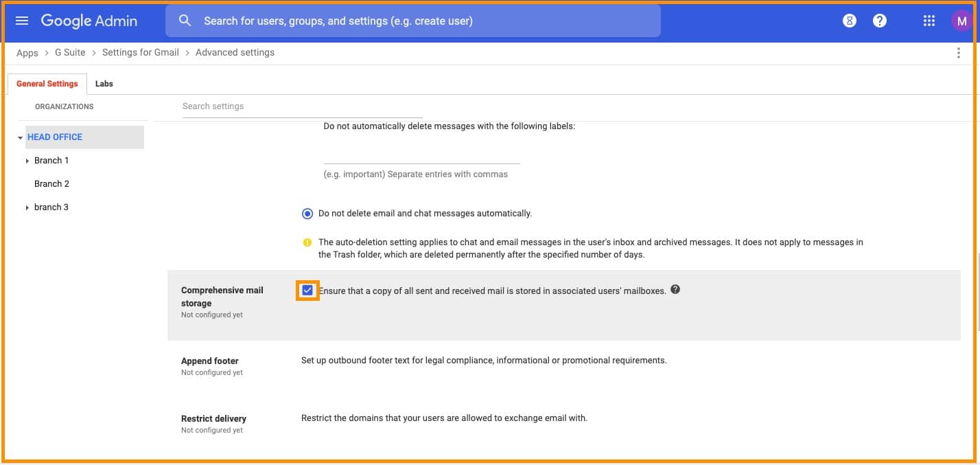This screenshot has width=980, height=465.
Task: Collapse the HEAD OFFICE organization
Action: 21,138
